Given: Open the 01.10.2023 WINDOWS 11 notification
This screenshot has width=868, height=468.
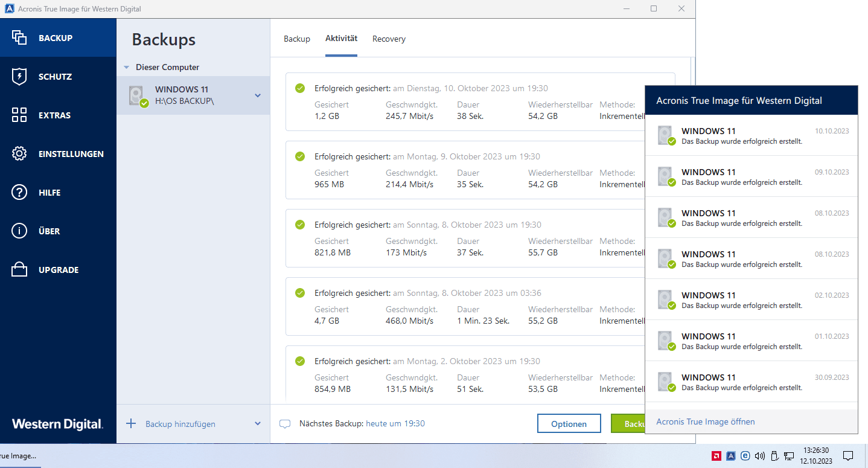Looking at the screenshot, I should 752,341.
